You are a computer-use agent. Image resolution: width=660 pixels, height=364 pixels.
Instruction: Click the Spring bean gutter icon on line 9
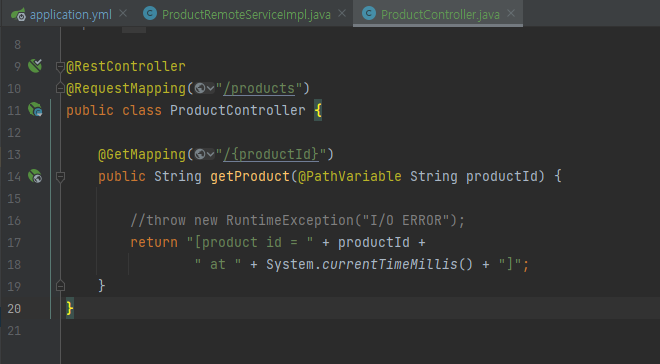coord(35,66)
